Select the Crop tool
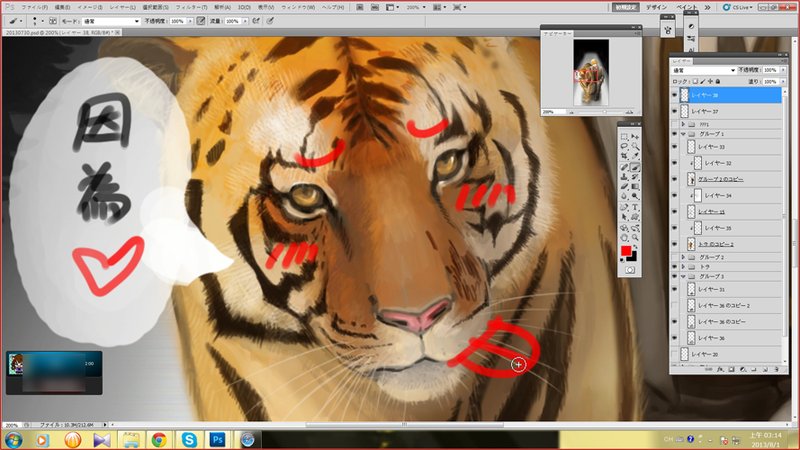Screen dimensions: 800x450 coord(624,157)
